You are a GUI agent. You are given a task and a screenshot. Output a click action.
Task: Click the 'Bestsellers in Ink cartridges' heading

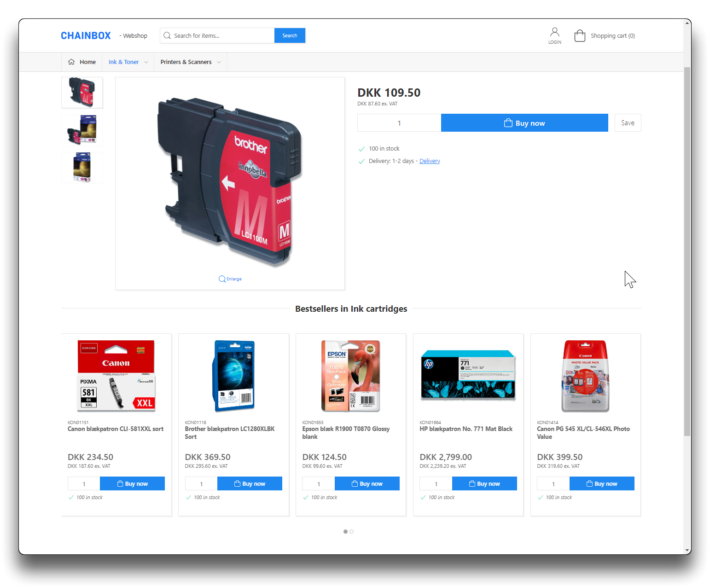tap(351, 309)
